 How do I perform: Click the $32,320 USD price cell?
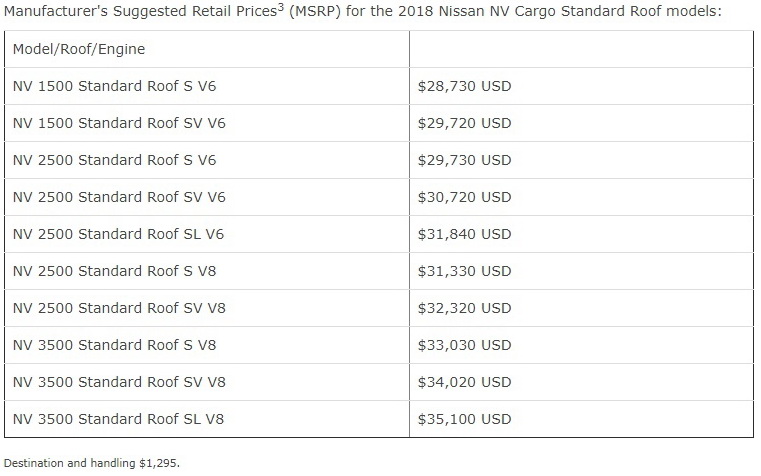click(x=464, y=308)
